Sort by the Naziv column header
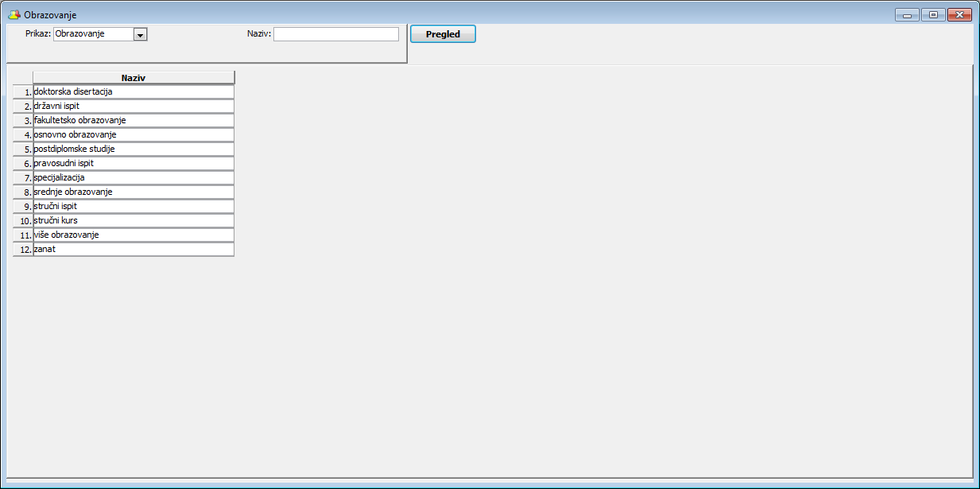Image resolution: width=980 pixels, height=489 pixels. pyautogui.click(x=134, y=77)
